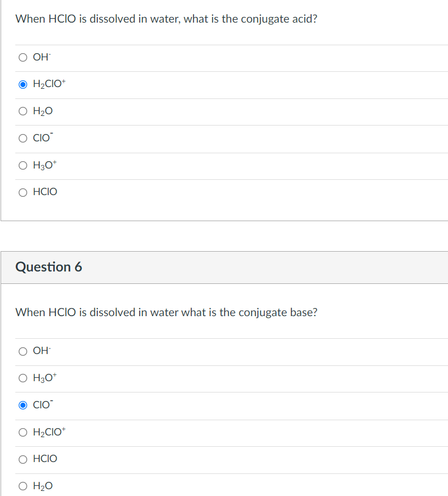This screenshot has width=448, height=496.
Task: Click the H₃O⁺ label in conjugate acid list
Action: pyautogui.click(x=45, y=165)
